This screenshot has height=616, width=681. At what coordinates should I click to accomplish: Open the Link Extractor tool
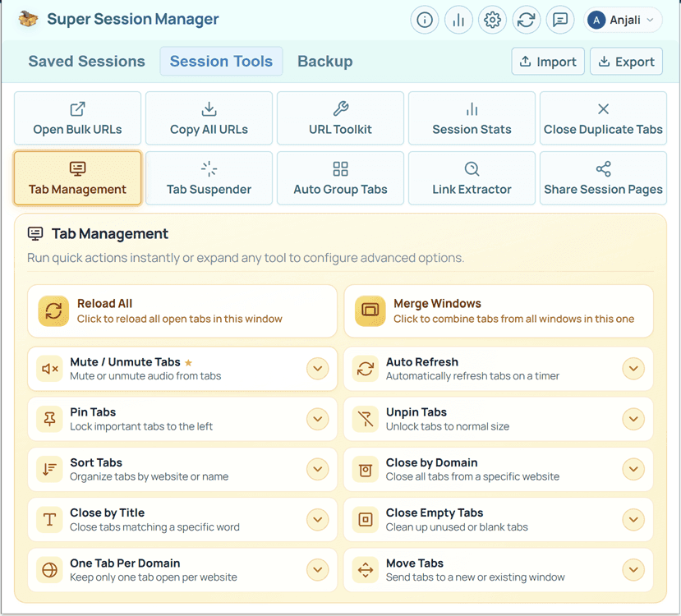472,178
